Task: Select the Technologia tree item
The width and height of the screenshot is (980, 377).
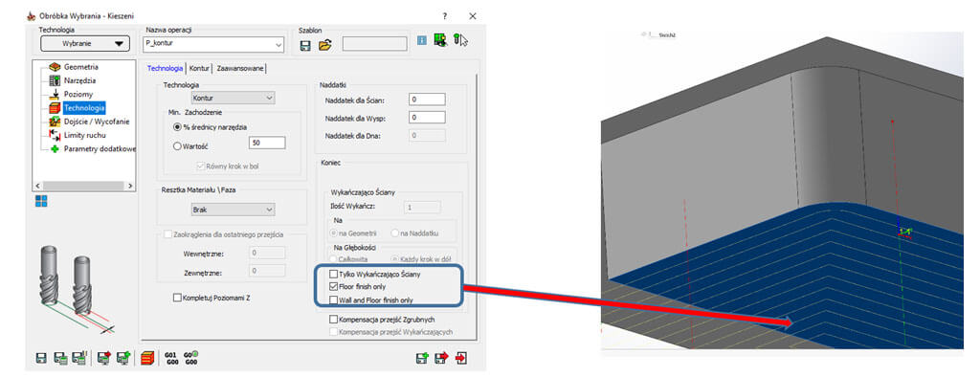Action: pyautogui.click(x=84, y=107)
